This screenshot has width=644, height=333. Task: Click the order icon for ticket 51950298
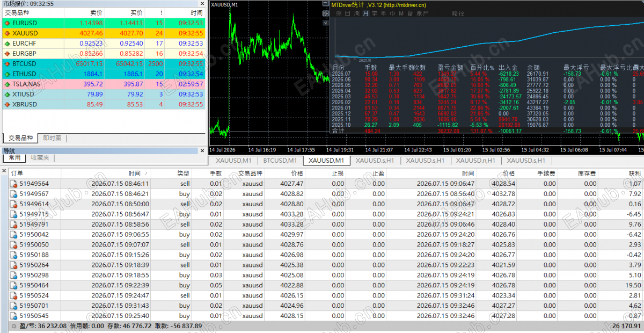tap(14, 276)
